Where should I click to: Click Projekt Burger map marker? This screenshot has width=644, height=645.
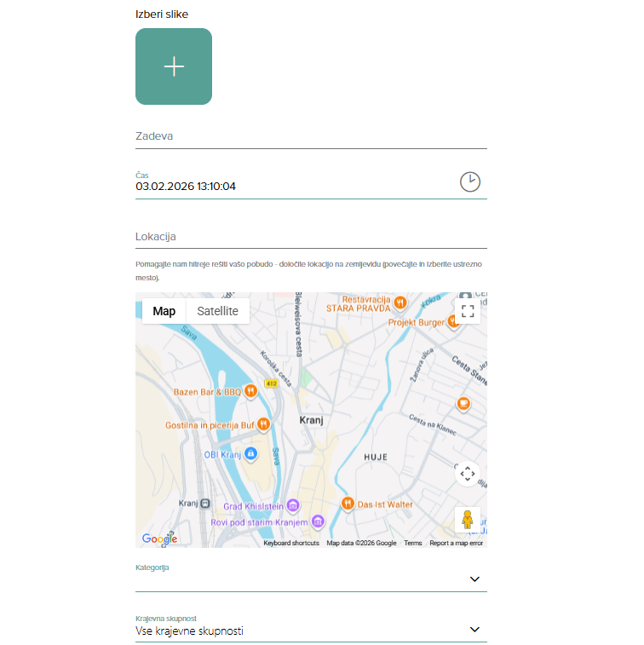pyautogui.click(x=453, y=323)
